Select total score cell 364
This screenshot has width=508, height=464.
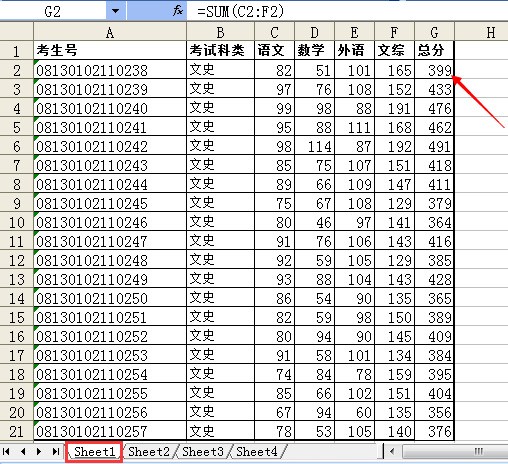434,222
